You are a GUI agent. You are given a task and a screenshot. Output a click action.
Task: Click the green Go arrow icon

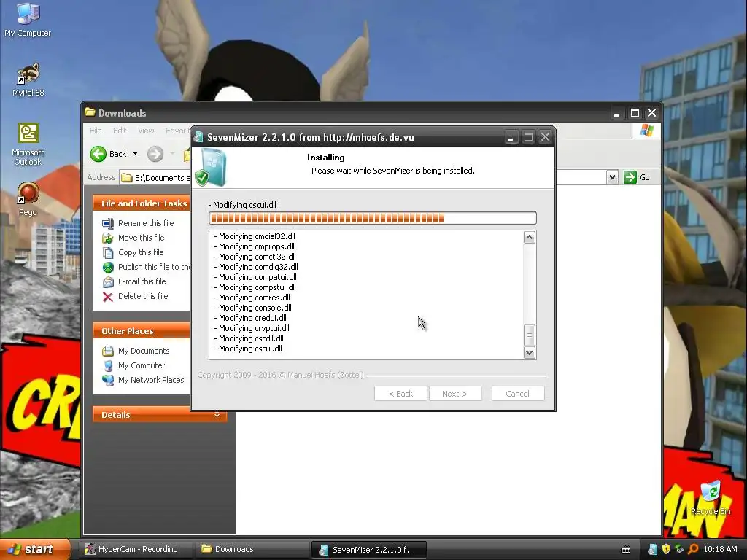pos(630,177)
